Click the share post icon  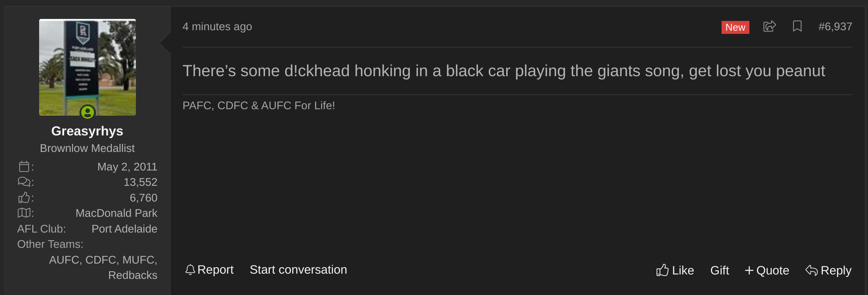point(770,27)
